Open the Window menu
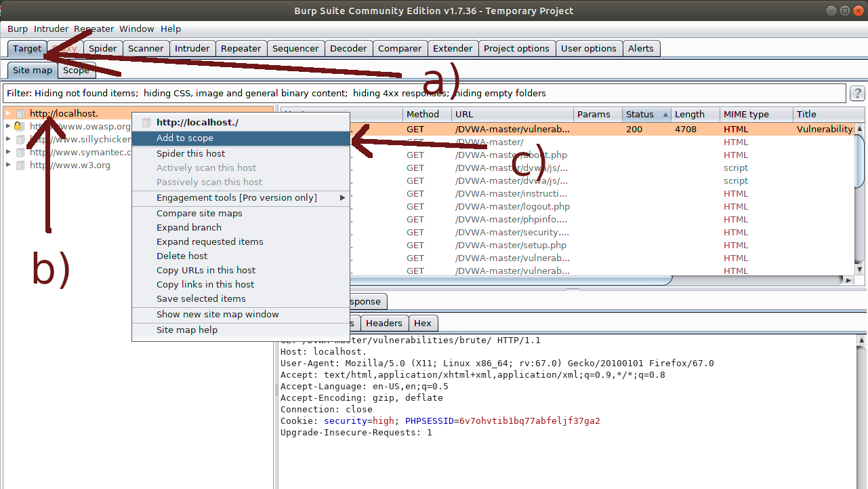This screenshot has width=868, height=489. [x=137, y=29]
